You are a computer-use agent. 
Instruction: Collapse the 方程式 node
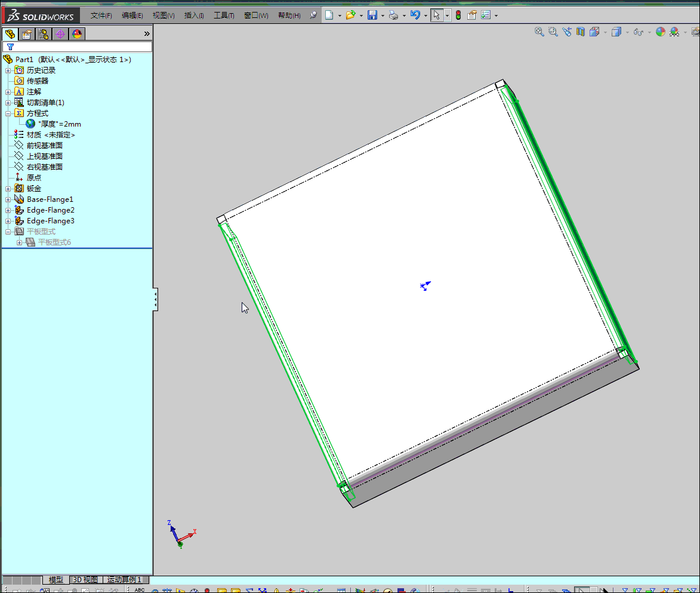[8, 113]
